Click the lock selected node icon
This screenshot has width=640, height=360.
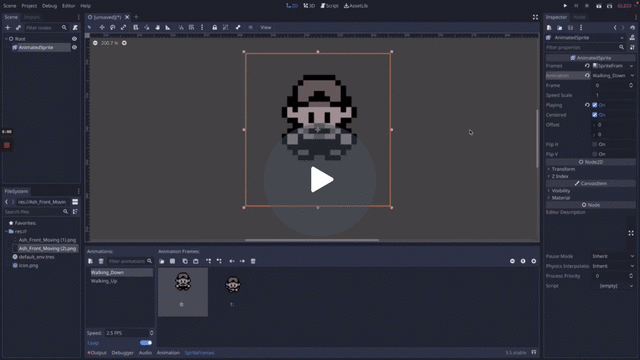pos(214,27)
